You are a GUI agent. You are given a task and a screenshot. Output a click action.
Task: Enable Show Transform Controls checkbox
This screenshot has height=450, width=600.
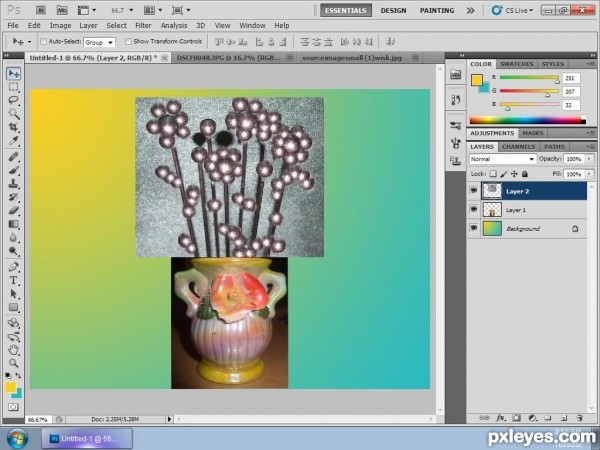point(129,41)
